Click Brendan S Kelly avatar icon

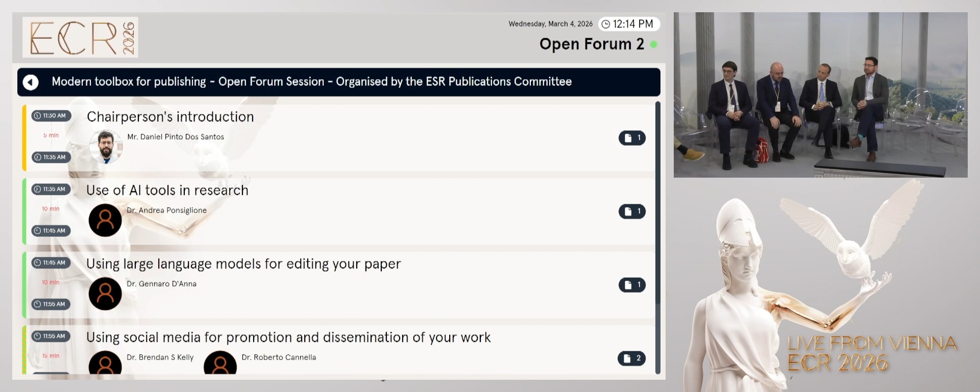[x=105, y=362]
